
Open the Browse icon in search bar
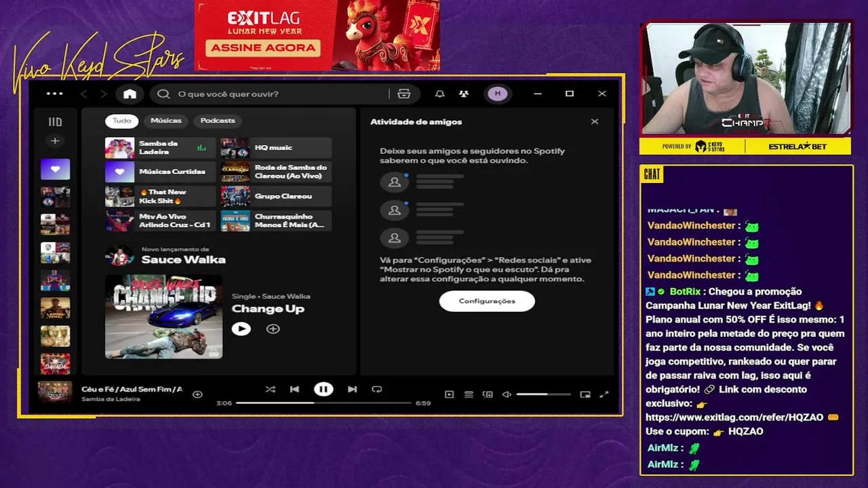coord(404,94)
